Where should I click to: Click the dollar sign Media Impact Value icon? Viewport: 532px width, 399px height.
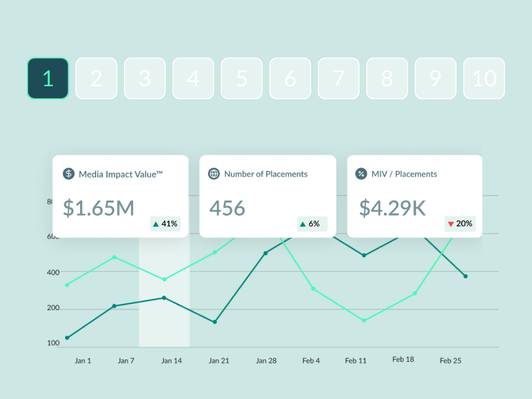69,174
